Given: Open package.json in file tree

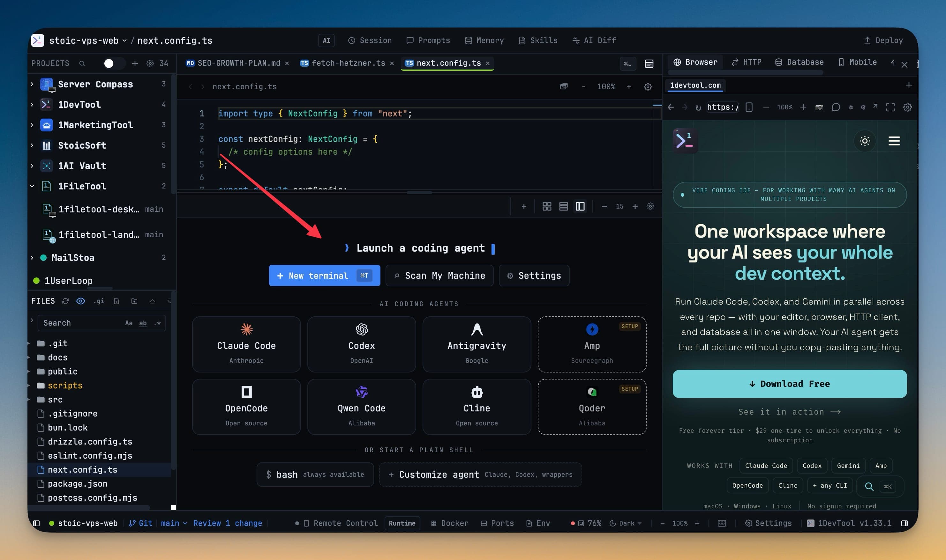Looking at the screenshot, I should 78,484.
